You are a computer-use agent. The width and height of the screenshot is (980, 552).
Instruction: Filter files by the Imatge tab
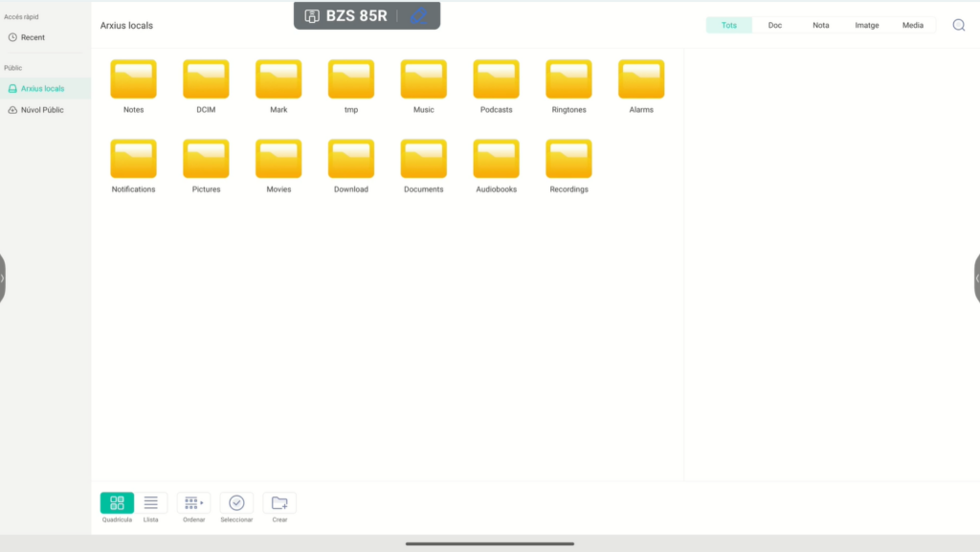coord(866,25)
